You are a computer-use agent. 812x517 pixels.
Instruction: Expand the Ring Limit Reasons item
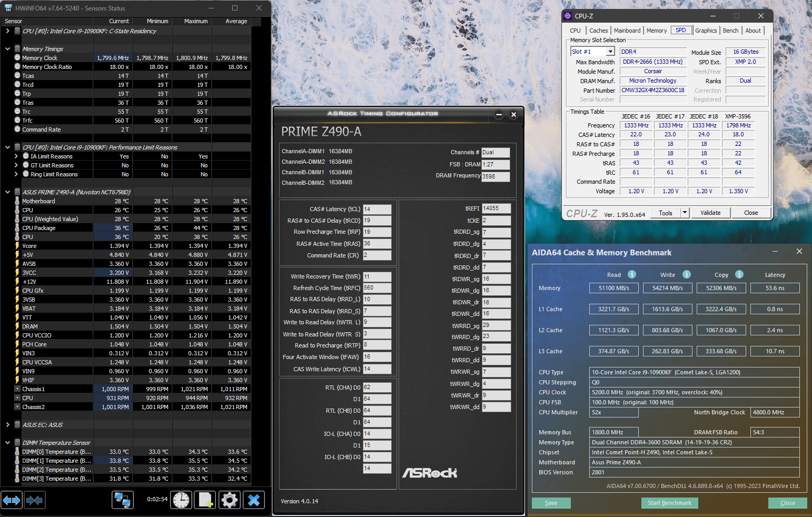coord(16,174)
